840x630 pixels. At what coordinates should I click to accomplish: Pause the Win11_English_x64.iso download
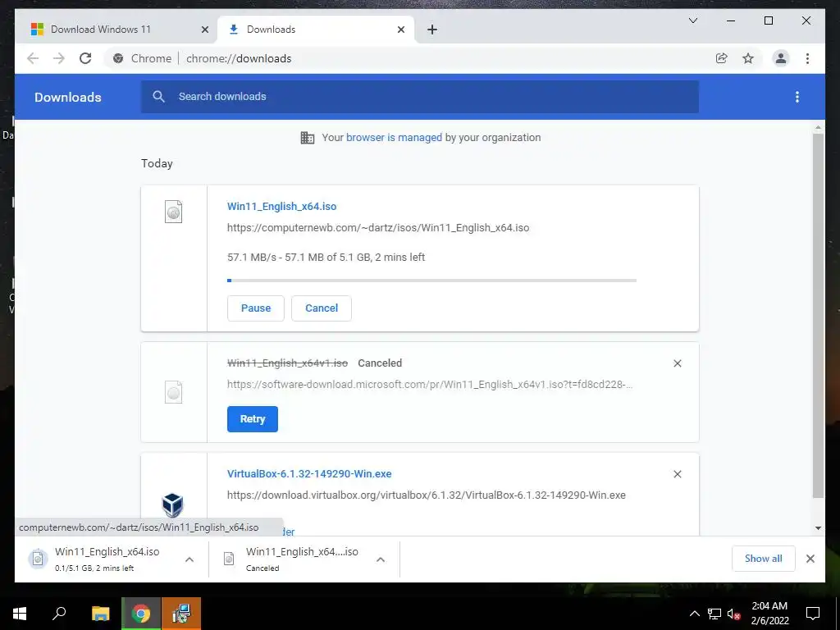point(256,308)
